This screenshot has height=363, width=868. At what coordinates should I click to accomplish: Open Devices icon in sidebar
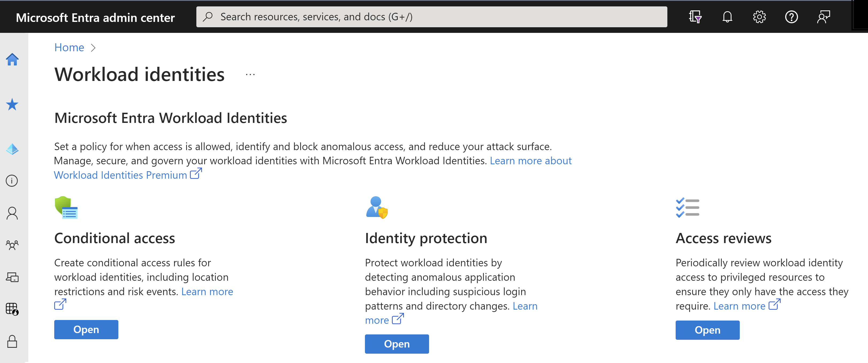click(12, 277)
